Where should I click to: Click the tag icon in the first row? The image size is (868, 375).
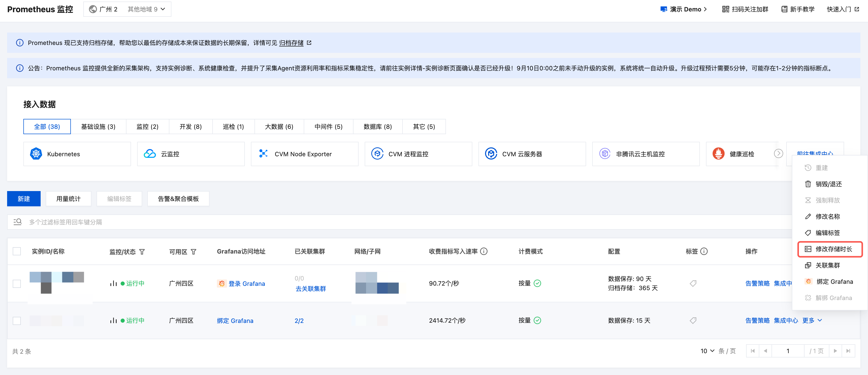pyautogui.click(x=693, y=283)
